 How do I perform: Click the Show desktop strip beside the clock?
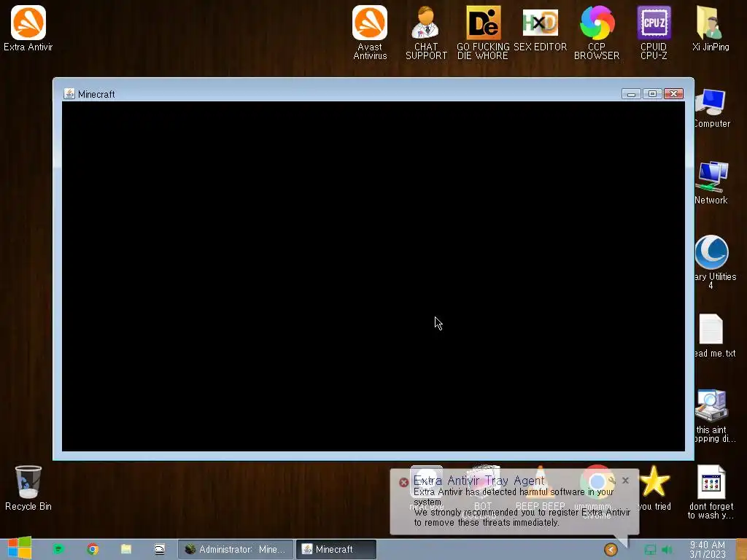741,549
